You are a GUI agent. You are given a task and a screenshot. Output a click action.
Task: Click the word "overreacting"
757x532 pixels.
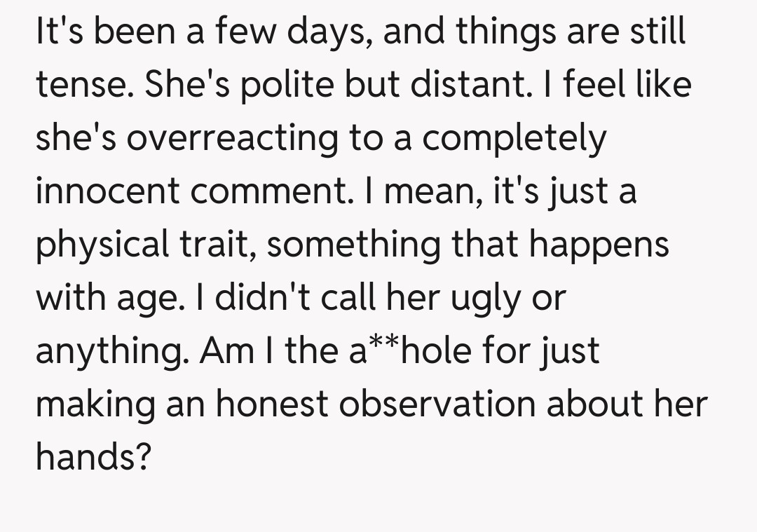[x=230, y=138]
